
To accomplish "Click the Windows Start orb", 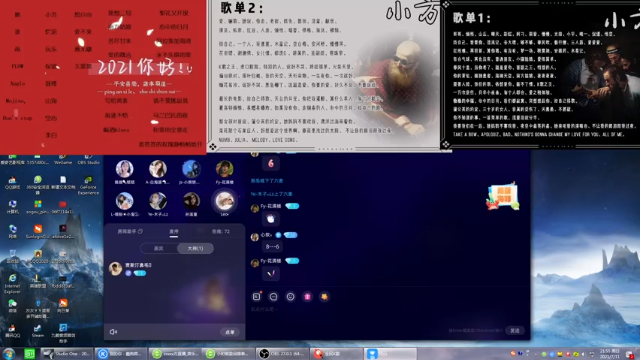I will [x=9, y=353].
